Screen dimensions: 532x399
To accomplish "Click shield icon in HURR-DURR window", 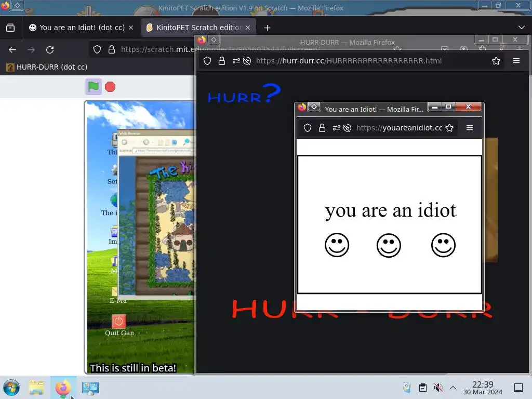I will click(207, 61).
